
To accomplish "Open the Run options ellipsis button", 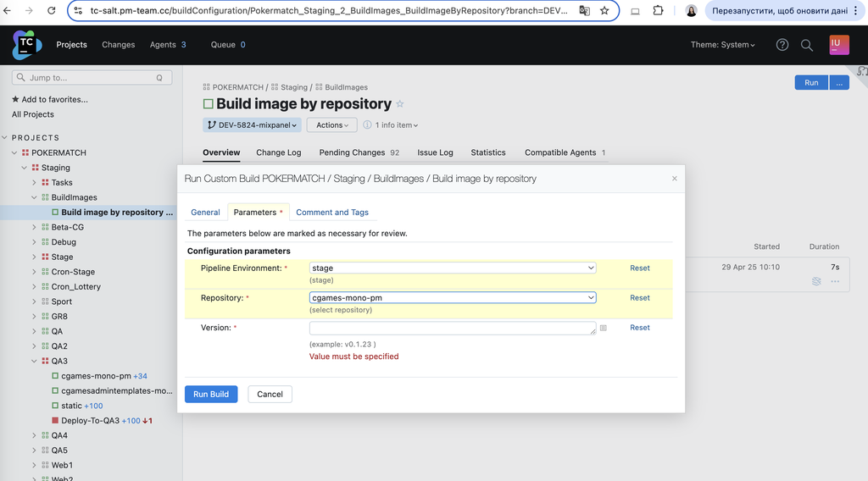I will pos(839,82).
